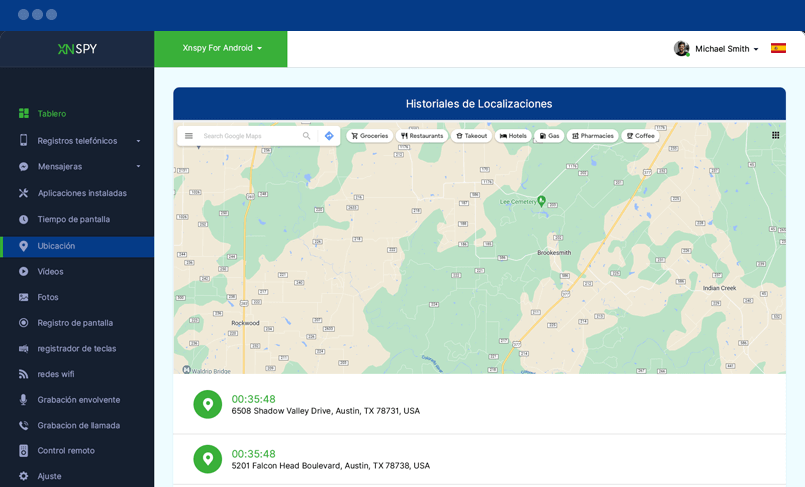This screenshot has width=805, height=487.
Task: Select Tiempo de pantalla in sidebar
Action: 73,219
